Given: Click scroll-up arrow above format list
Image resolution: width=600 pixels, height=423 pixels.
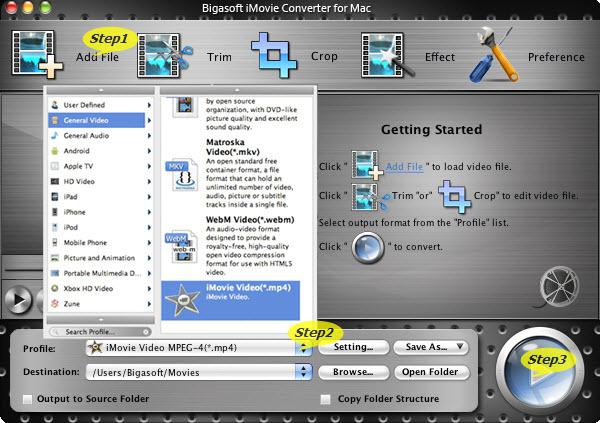Looking at the screenshot, I should coord(237,90).
